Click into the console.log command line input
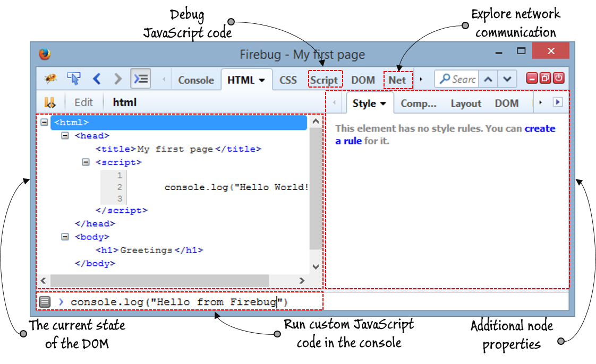Viewport: 596px width, 364px height. coord(180,302)
